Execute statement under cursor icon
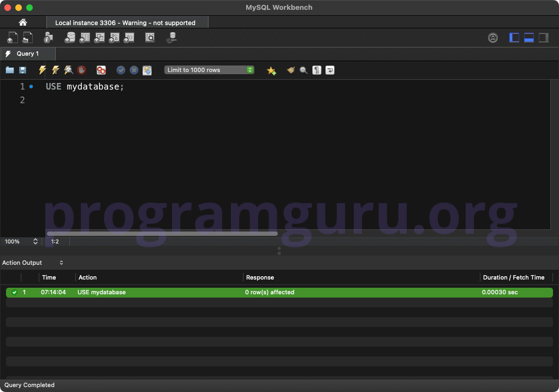This screenshot has width=559, height=392. pyautogui.click(x=56, y=70)
